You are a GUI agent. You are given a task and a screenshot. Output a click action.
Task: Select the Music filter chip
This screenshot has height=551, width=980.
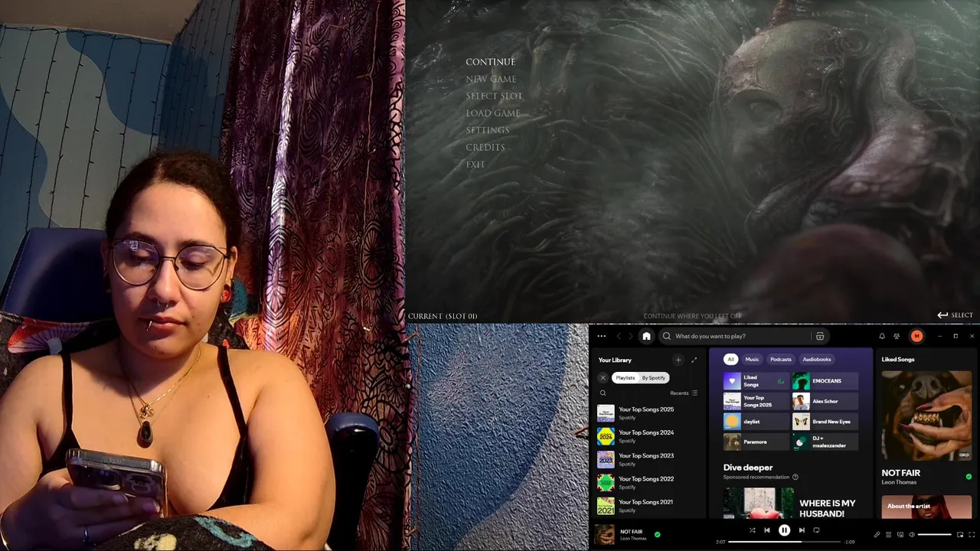coord(753,359)
